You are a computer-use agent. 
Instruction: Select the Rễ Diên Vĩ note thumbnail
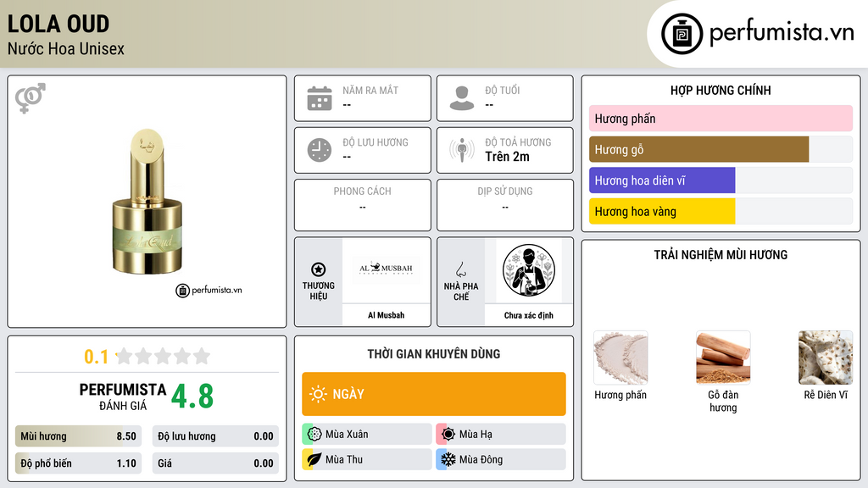coord(826,358)
